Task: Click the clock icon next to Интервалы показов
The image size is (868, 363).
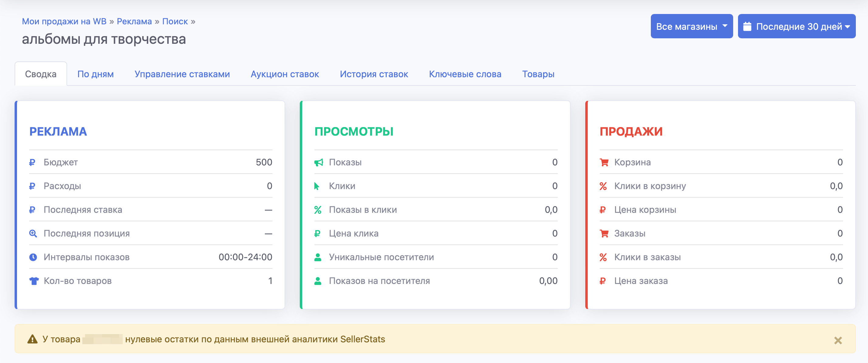Action: click(33, 257)
